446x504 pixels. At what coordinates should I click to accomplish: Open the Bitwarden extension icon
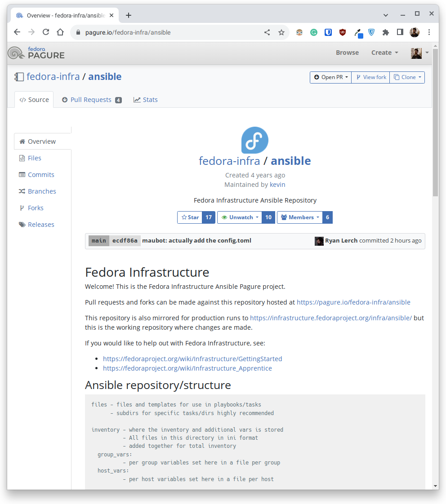pyautogui.click(x=328, y=32)
